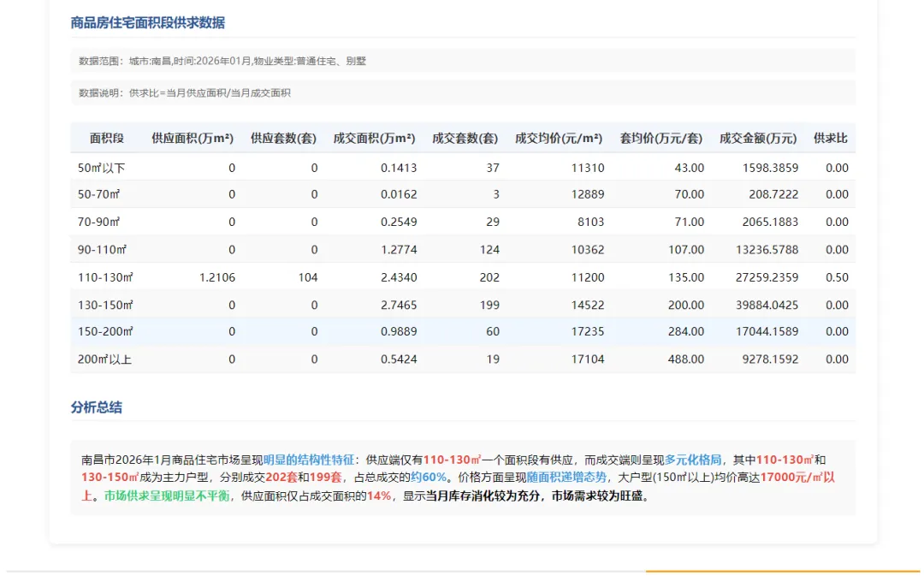This screenshot has height=576, width=924.
Task: Click the 成交面积(万m²) column header
Action: click(374, 138)
